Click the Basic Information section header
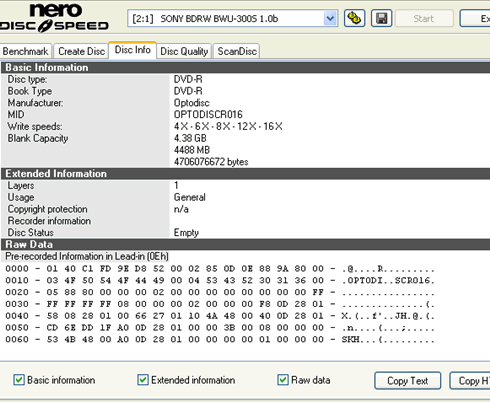Viewport: 490px width, 402px height. point(245,67)
